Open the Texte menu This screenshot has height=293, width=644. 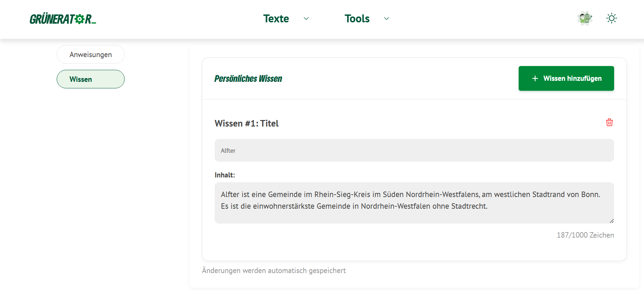tap(276, 19)
